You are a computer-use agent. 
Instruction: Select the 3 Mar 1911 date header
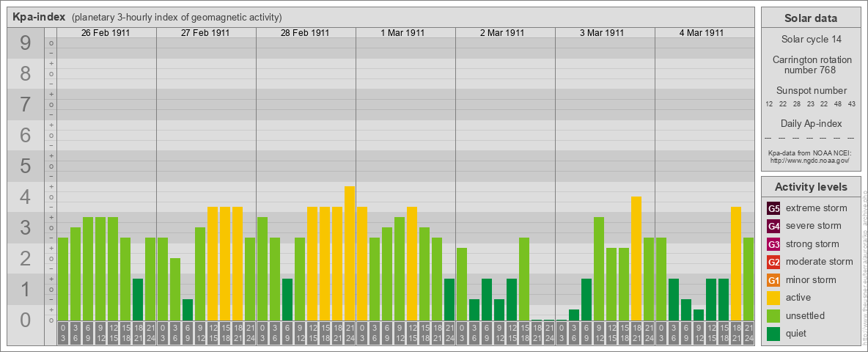(603, 33)
